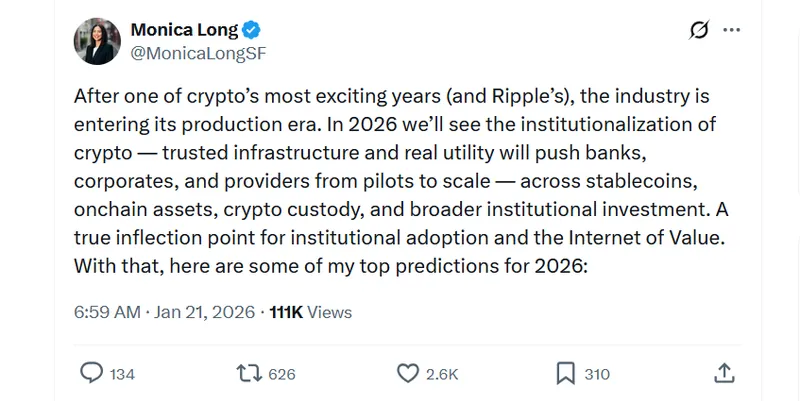
Task: Toggle the like heart icon
Action: tap(407, 373)
